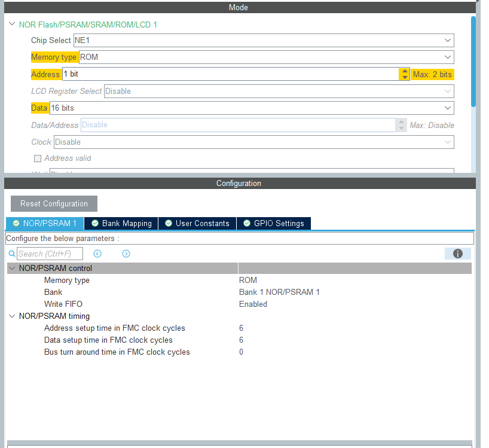The height and width of the screenshot is (448, 489).
Task: Click the Bus turn around time value 0
Action: pyautogui.click(x=241, y=352)
